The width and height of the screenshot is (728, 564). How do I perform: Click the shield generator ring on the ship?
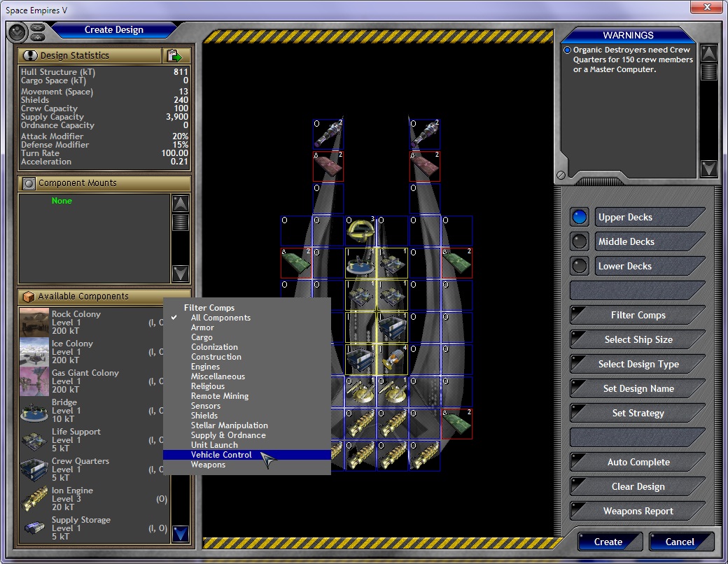(360, 231)
